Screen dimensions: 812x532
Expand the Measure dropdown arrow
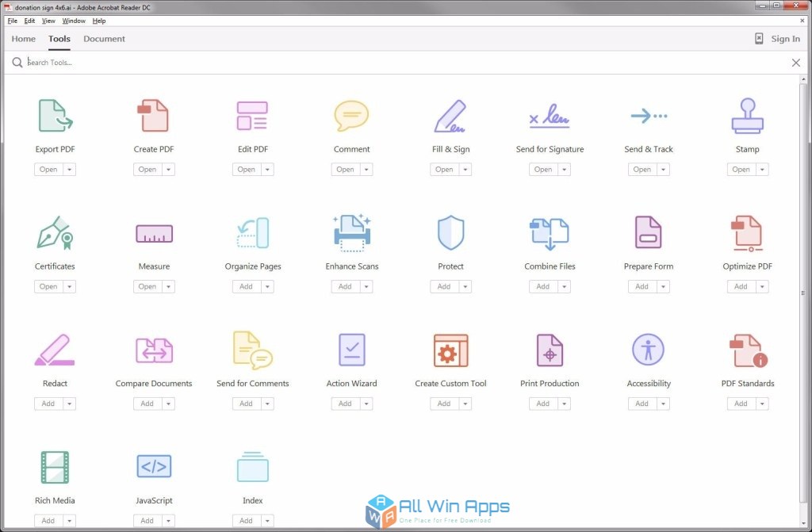coord(168,286)
